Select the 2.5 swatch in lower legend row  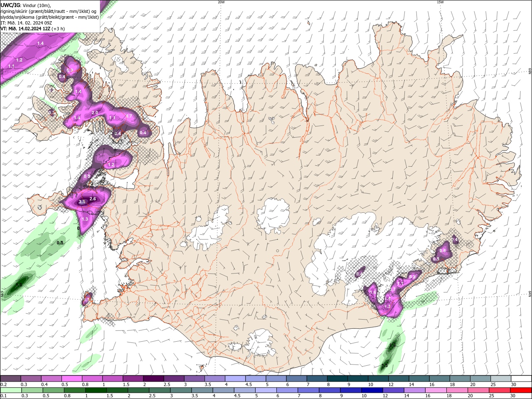[x=160, y=390]
